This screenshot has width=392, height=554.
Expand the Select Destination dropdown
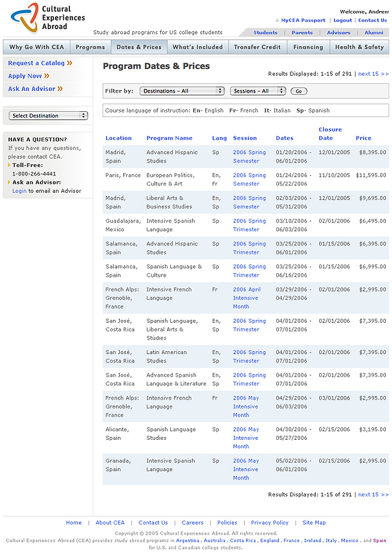pyautogui.click(x=48, y=115)
